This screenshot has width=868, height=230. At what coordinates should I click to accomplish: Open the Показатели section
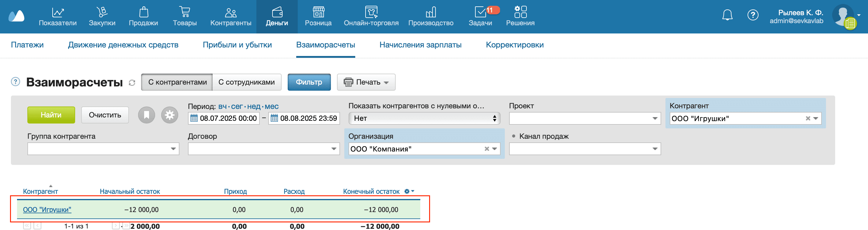point(57,17)
